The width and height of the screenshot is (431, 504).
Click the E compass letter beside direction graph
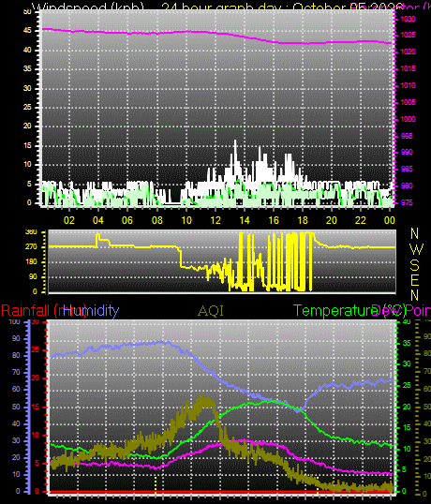[x=415, y=281]
